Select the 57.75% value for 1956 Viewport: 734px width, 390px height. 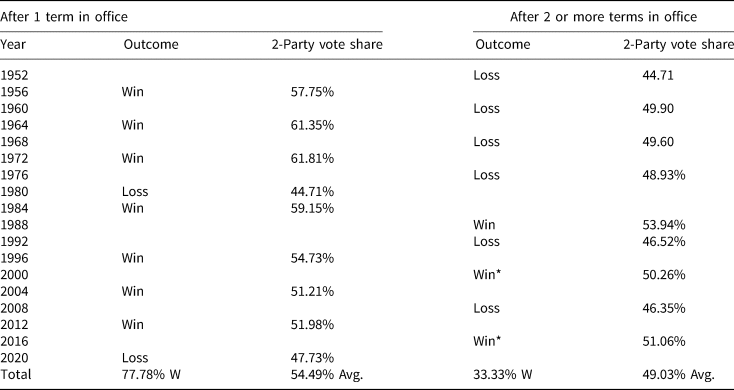(312, 92)
